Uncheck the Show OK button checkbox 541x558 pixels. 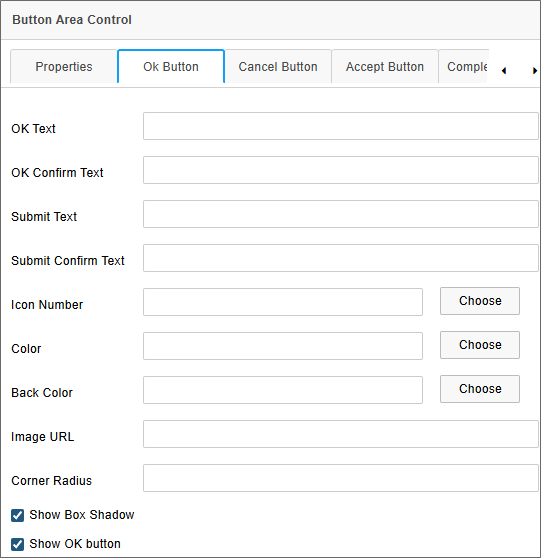(x=17, y=544)
